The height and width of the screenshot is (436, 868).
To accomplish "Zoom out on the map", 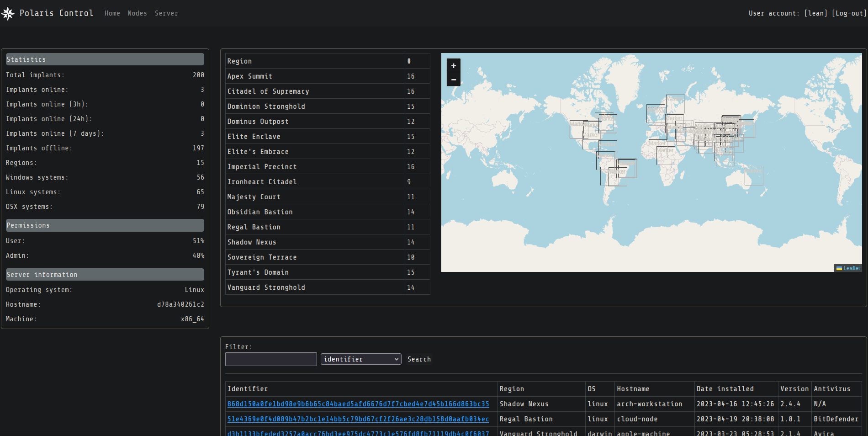I will pyautogui.click(x=454, y=80).
